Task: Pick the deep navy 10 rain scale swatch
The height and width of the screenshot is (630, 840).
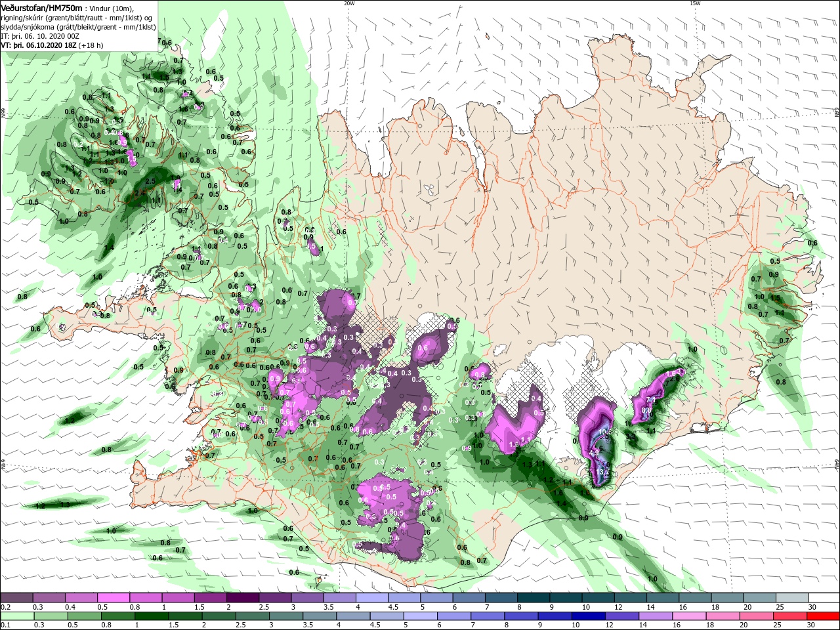Action: (589, 616)
